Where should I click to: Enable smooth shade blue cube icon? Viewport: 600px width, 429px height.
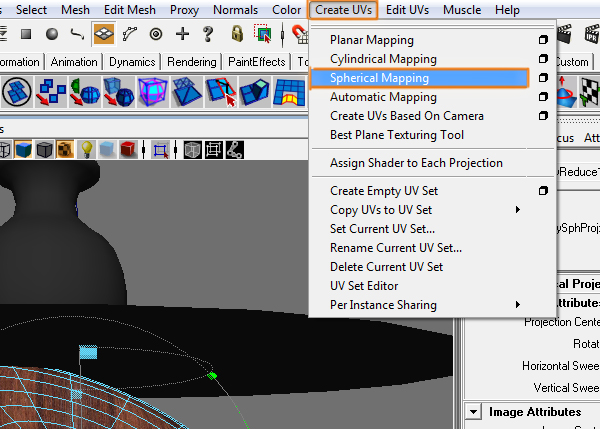click(x=23, y=149)
